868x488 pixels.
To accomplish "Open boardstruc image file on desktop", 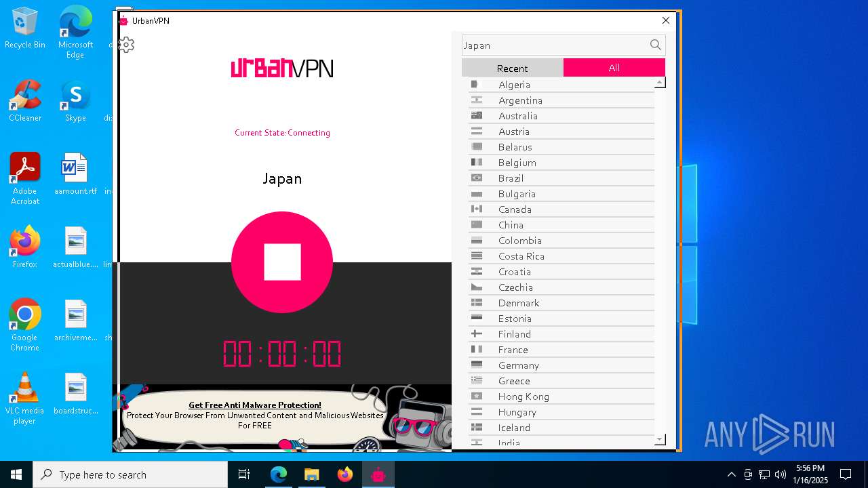I will point(75,394).
